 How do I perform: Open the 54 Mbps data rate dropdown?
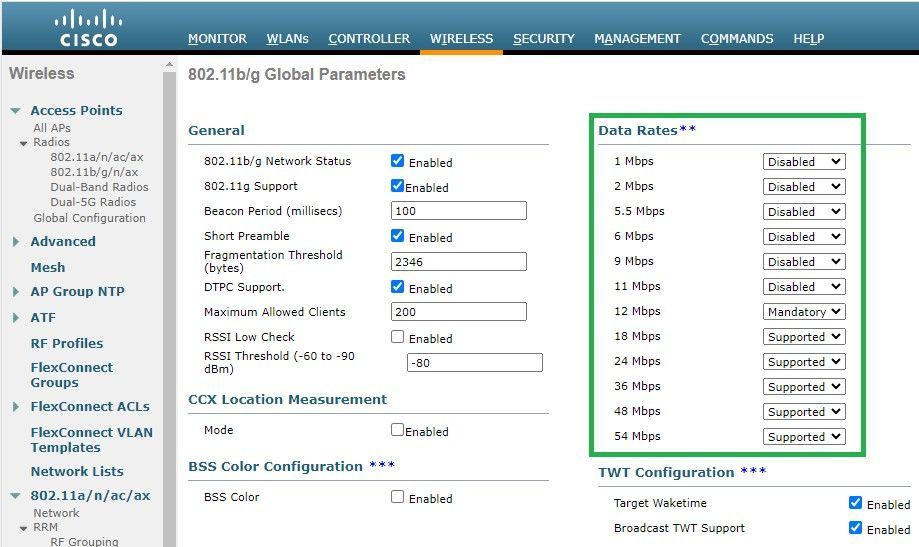[x=804, y=437]
